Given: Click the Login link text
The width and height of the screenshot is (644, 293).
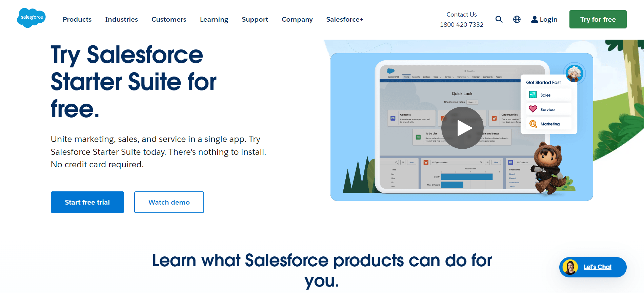Looking at the screenshot, I should (548, 19).
